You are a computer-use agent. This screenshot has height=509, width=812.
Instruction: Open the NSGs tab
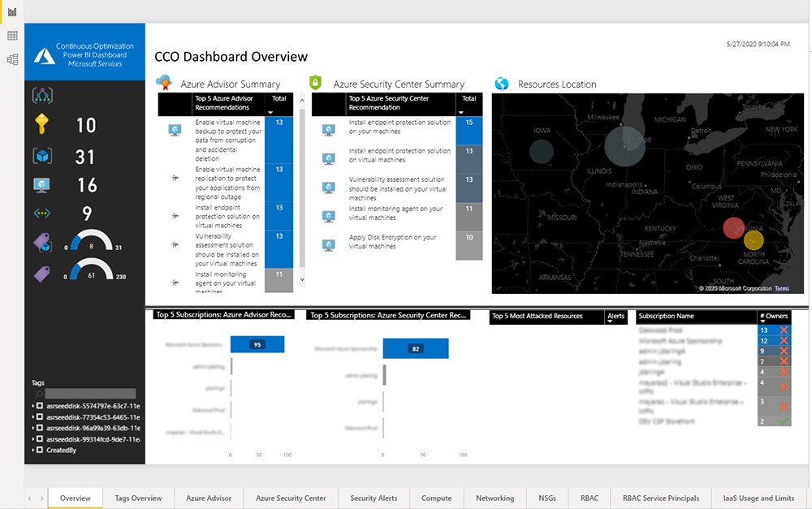click(x=547, y=498)
